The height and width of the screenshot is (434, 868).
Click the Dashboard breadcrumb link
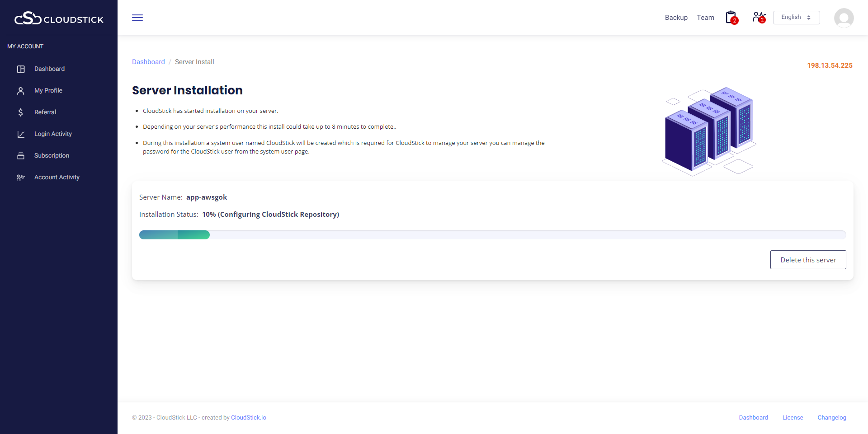pos(148,62)
